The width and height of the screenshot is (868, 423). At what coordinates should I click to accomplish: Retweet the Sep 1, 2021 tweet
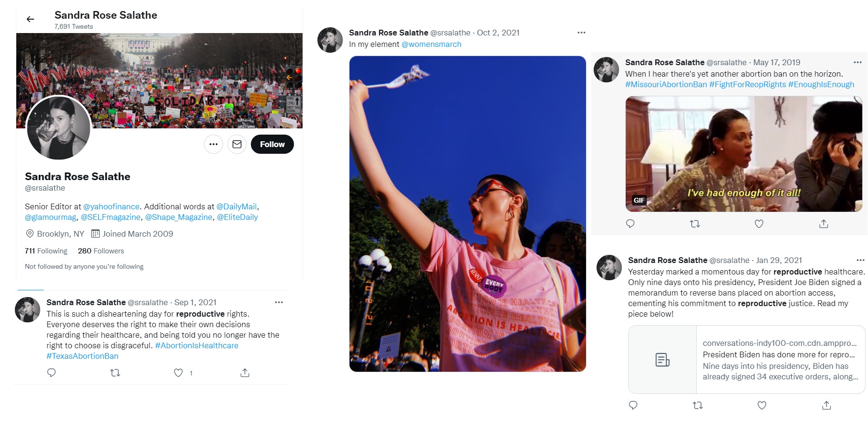coord(115,373)
